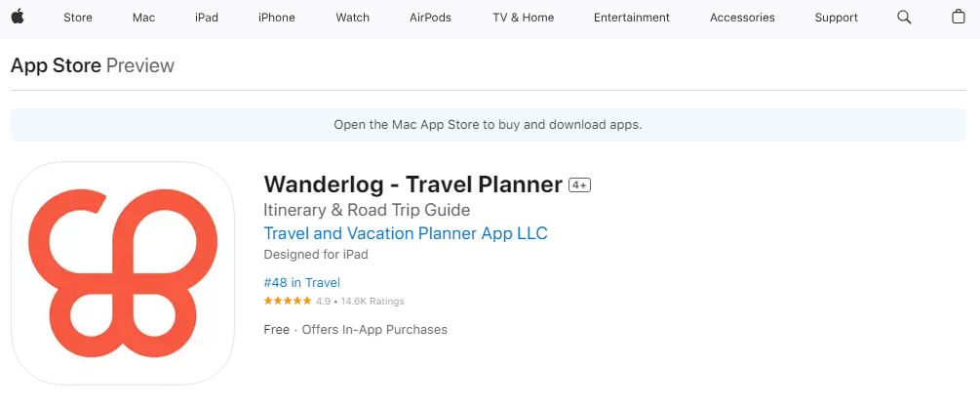Open the Mac menu item
Screen dimensions: 980x407
143,18
